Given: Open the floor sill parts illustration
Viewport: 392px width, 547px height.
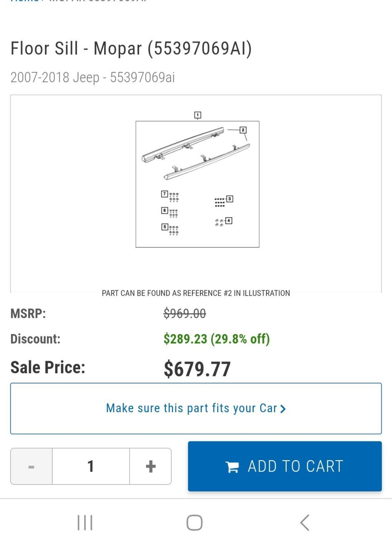Looking at the screenshot, I should [x=197, y=184].
